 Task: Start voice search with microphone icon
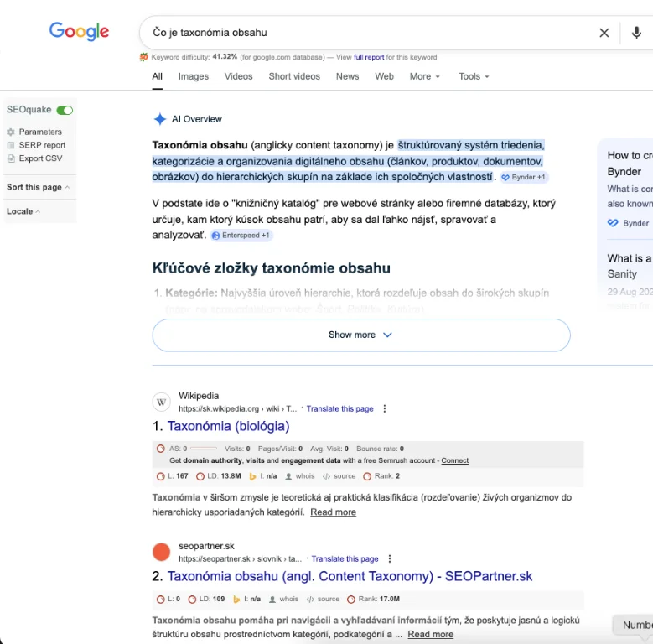click(x=636, y=33)
